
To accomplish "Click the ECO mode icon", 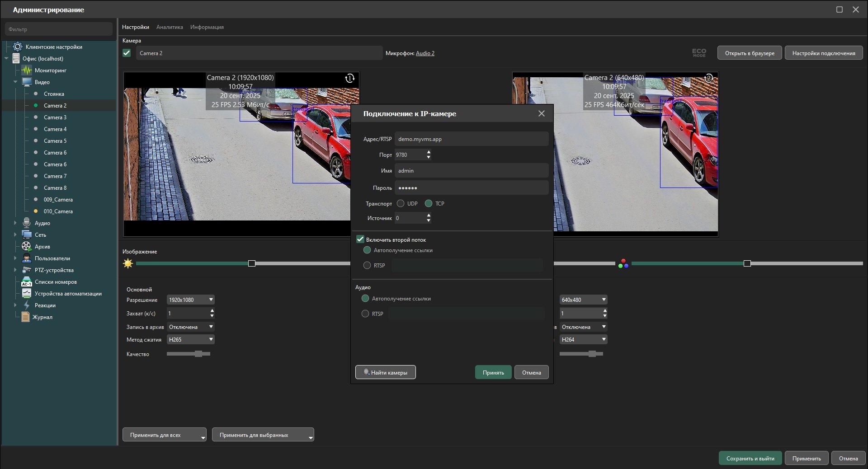I will tap(699, 53).
